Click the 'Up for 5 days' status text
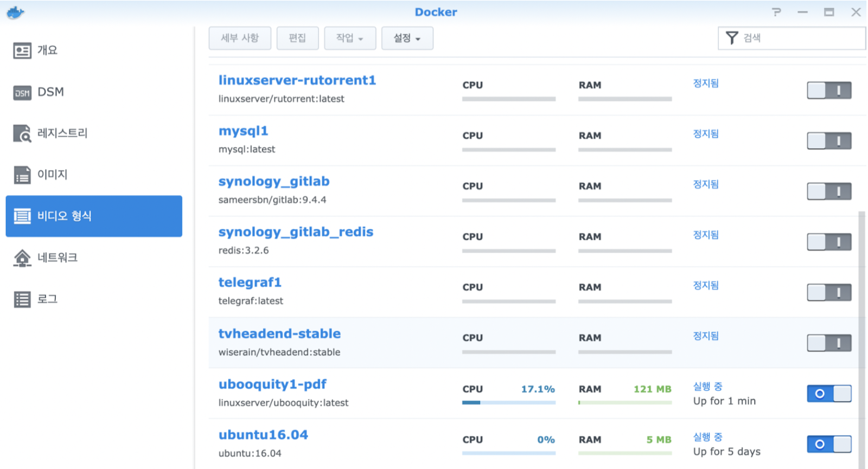 coord(727,452)
